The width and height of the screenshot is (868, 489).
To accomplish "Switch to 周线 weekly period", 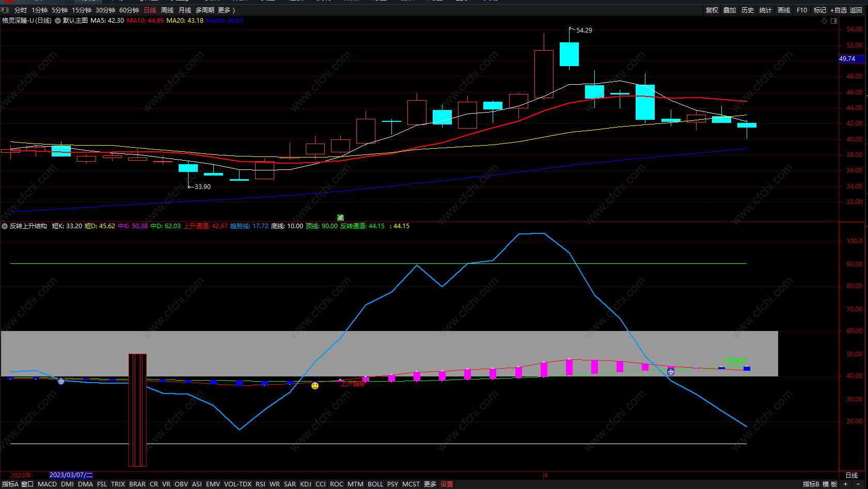I will [x=167, y=10].
